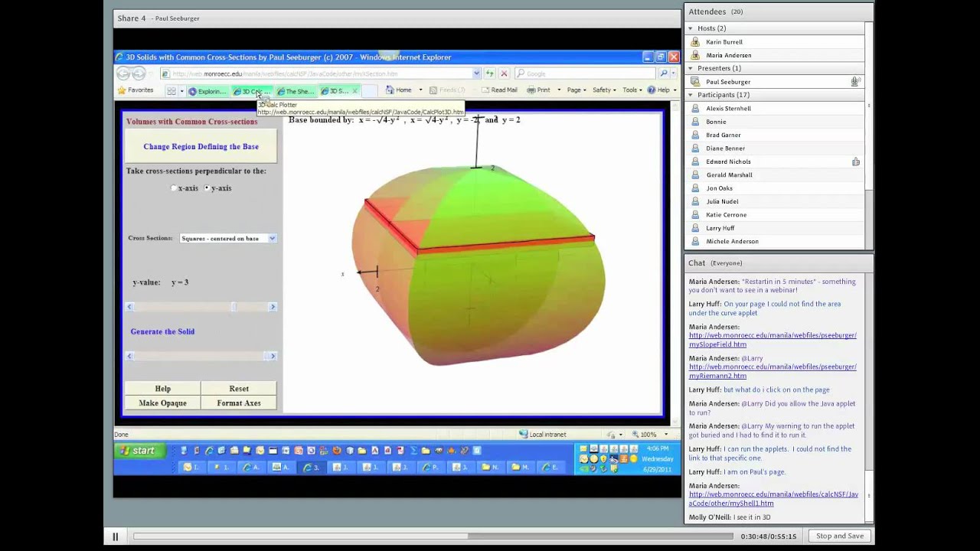Select participant Alexis Sternhell
The width and height of the screenshot is (980, 551).
[x=728, y=109]
